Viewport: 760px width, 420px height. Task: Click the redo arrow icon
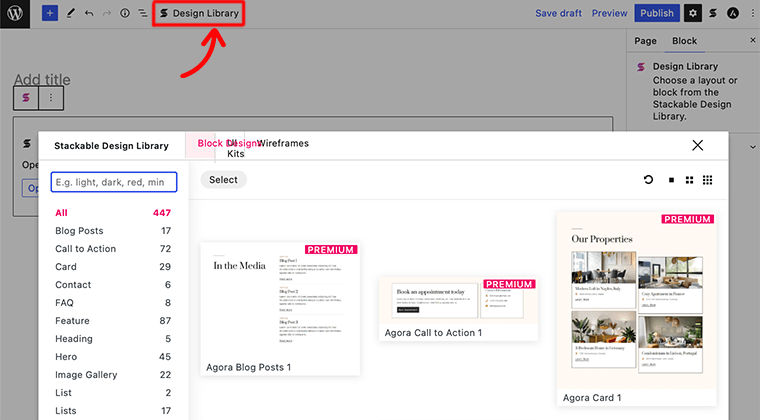[107, 13]
